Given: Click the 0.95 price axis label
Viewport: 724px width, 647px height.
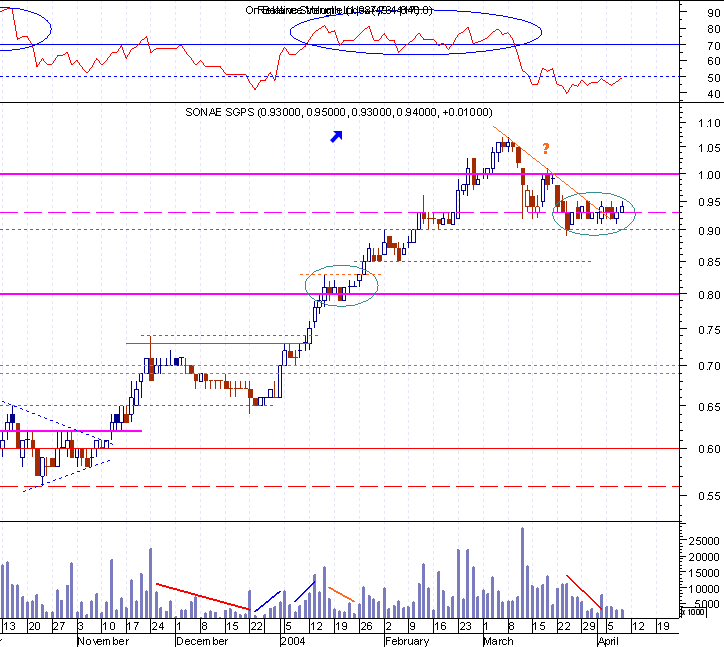Looking at the screenshot, I should click(709, 202).
